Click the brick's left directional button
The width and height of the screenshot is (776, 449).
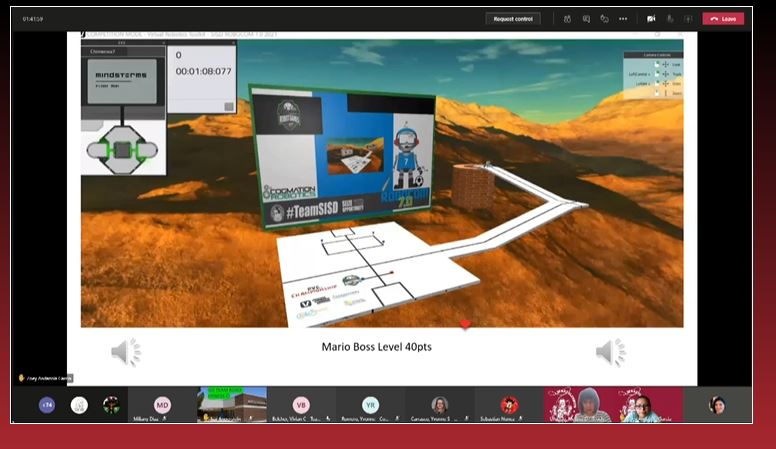(x=98, y=150)
